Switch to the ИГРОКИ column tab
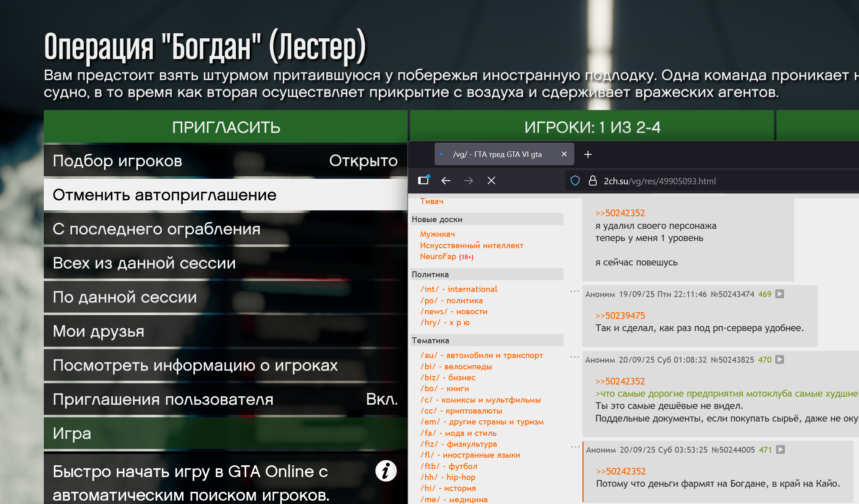This screenshot has width=859, height=504. pos(592,127)
